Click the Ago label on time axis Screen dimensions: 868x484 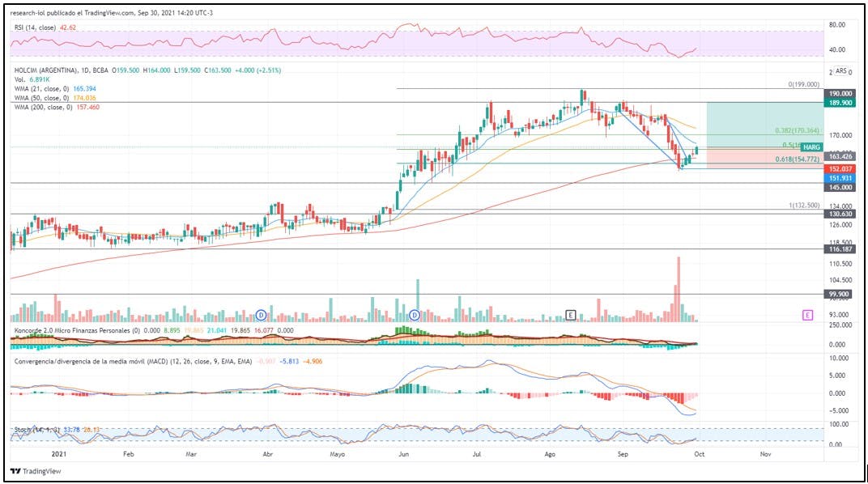click(550, 454)
